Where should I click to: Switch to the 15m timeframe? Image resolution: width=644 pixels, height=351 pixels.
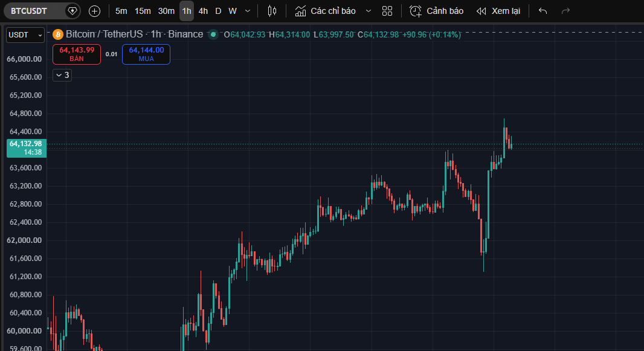143,11
